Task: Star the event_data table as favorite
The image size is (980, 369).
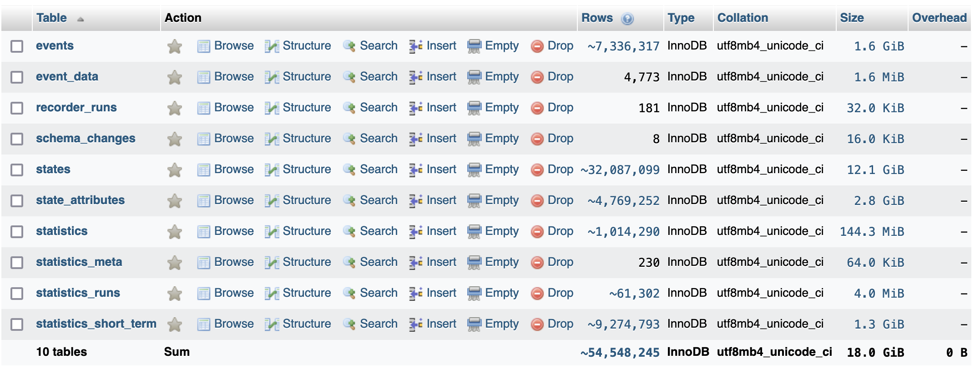Action: click(175, 76)
